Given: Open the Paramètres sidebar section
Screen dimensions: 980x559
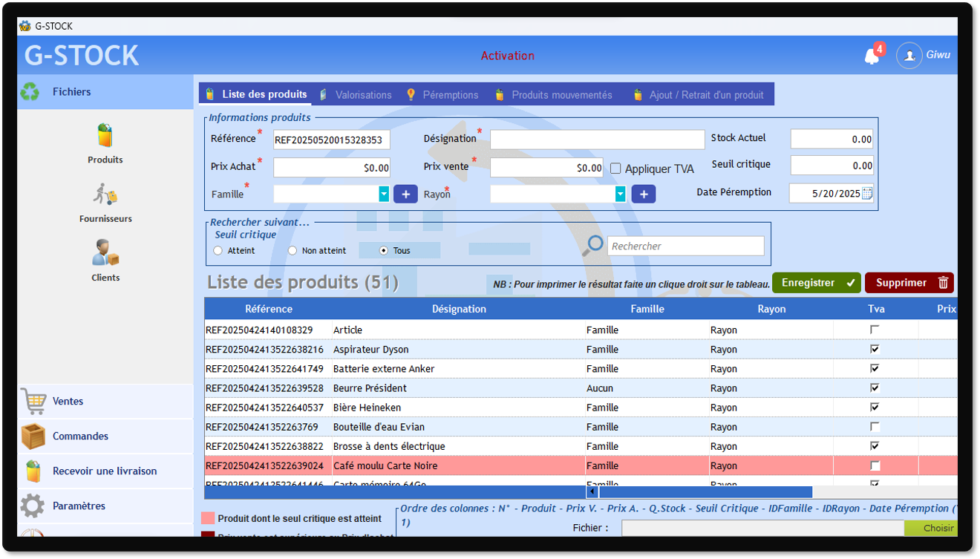Looking at the screenshot, I should click(105, 506).
